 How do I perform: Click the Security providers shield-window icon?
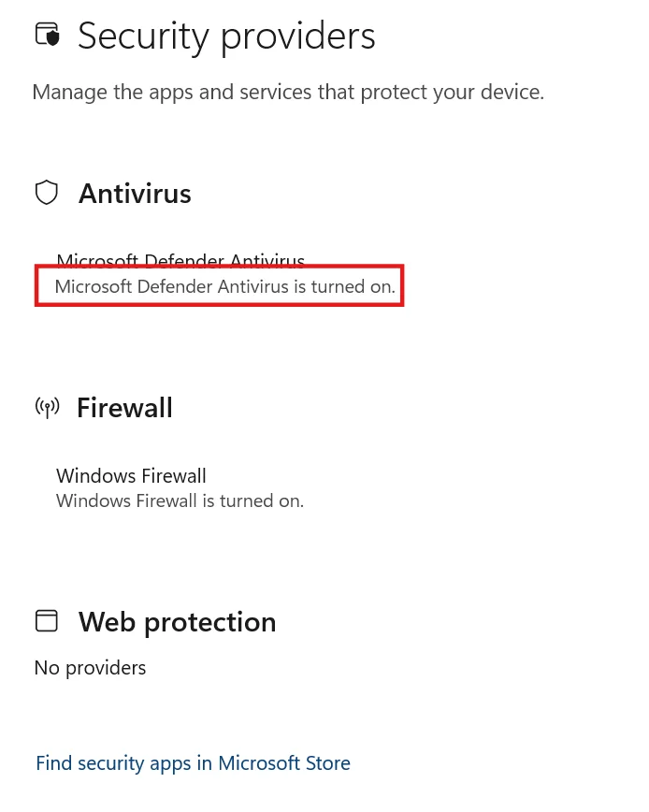(48, 35)
